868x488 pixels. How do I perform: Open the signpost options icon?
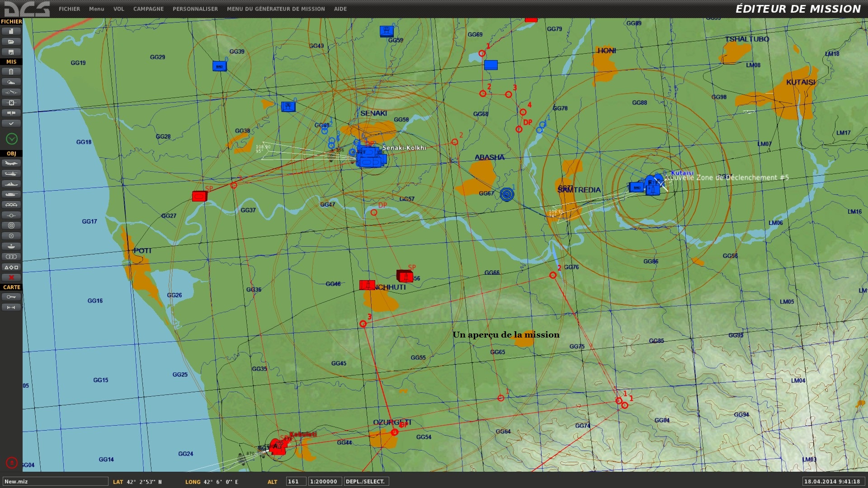pos(11,113)
